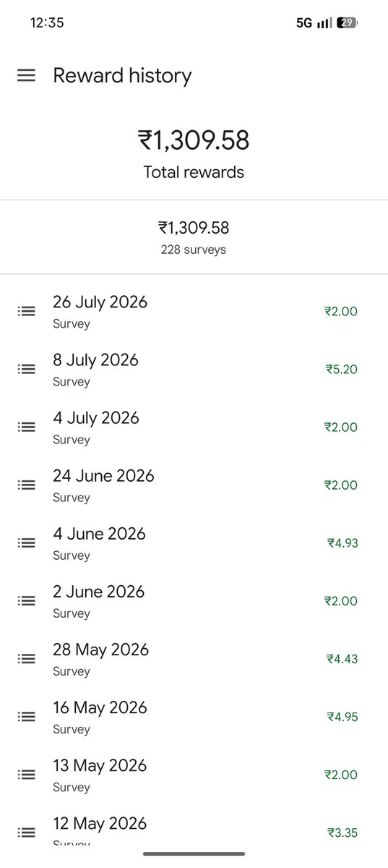Tap the bottom home gesture bar
388x868 pixels.
pos(194,854)
